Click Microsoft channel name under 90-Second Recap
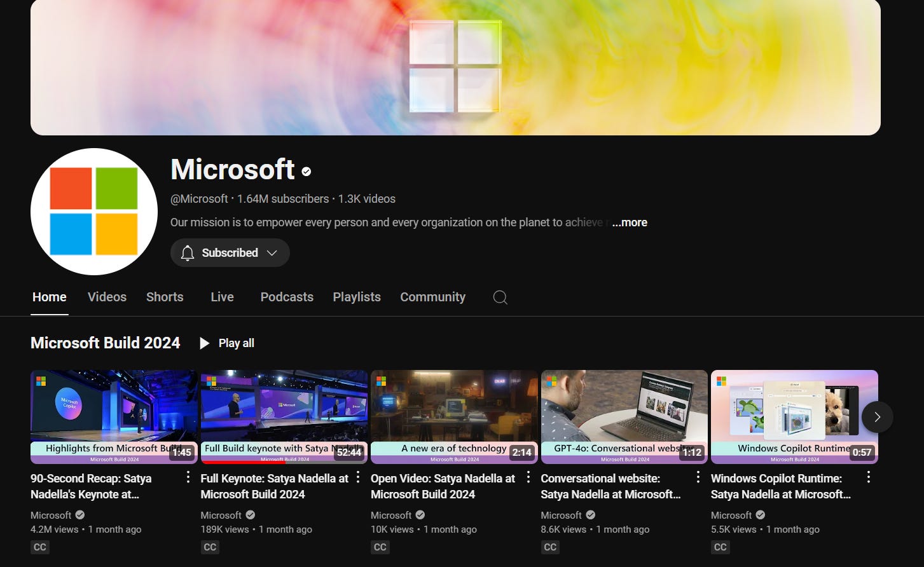The image size is (924, 567). 51,516
